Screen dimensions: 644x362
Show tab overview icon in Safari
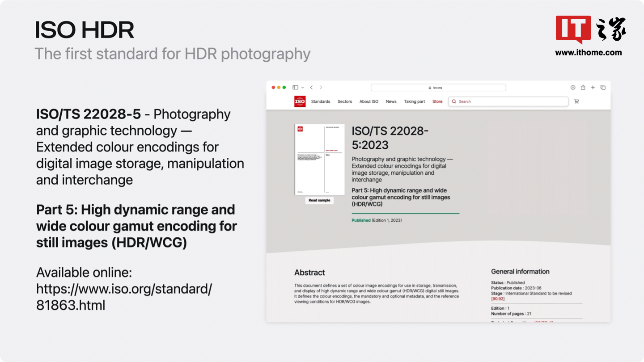tap(603, 88)
